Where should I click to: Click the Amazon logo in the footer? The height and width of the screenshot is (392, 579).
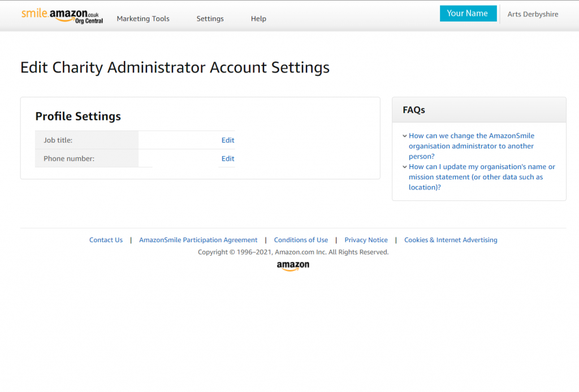(293, 266)
